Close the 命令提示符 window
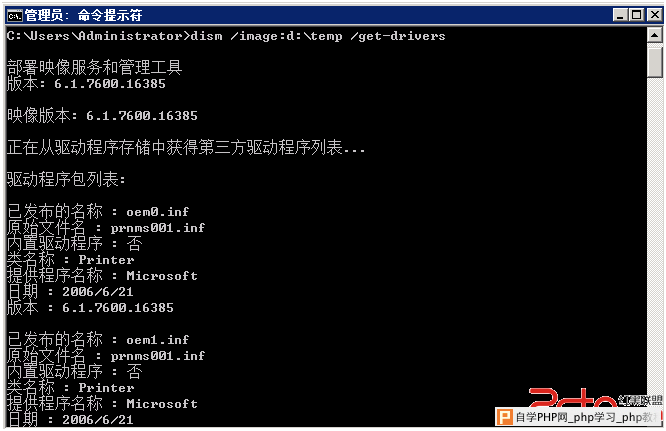666x431 pixels. (x=655, y=16)
